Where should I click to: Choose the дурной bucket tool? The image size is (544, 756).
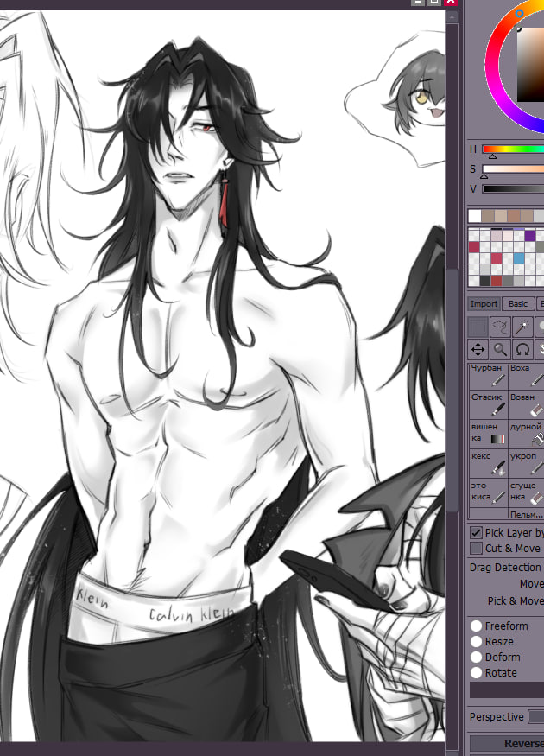tap(526, 434)
